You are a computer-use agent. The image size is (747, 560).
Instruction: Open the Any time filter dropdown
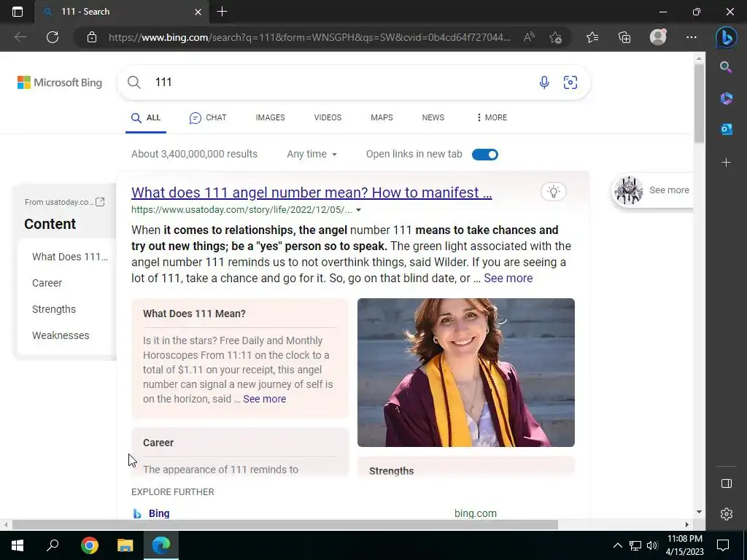[x=311, y=155]
